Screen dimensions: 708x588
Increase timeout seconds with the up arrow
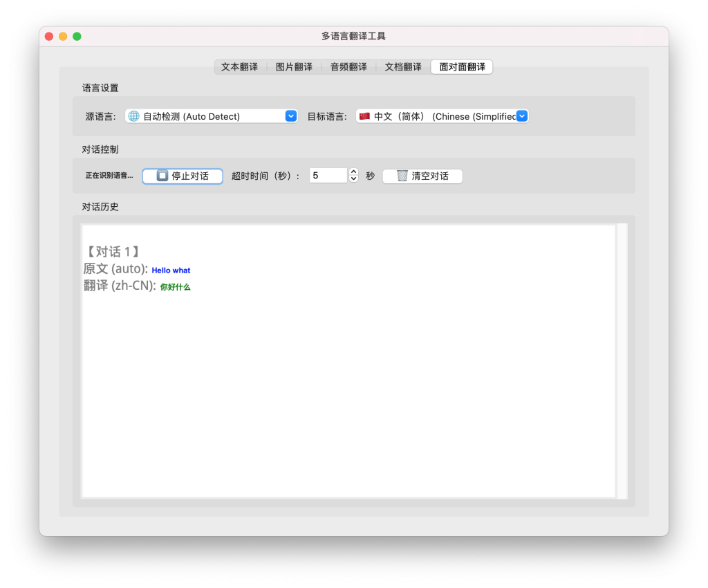[x=353, y=172]
